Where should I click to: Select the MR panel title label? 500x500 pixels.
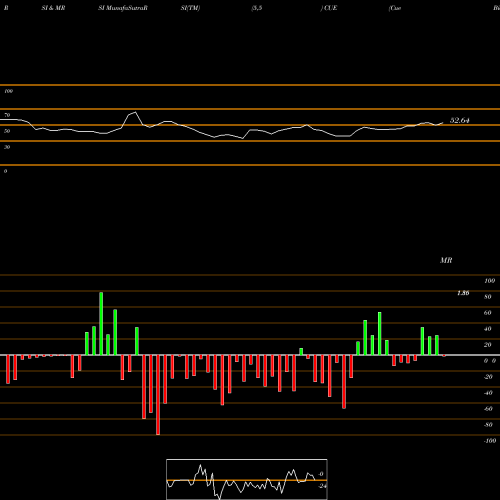tap(446, 260)
